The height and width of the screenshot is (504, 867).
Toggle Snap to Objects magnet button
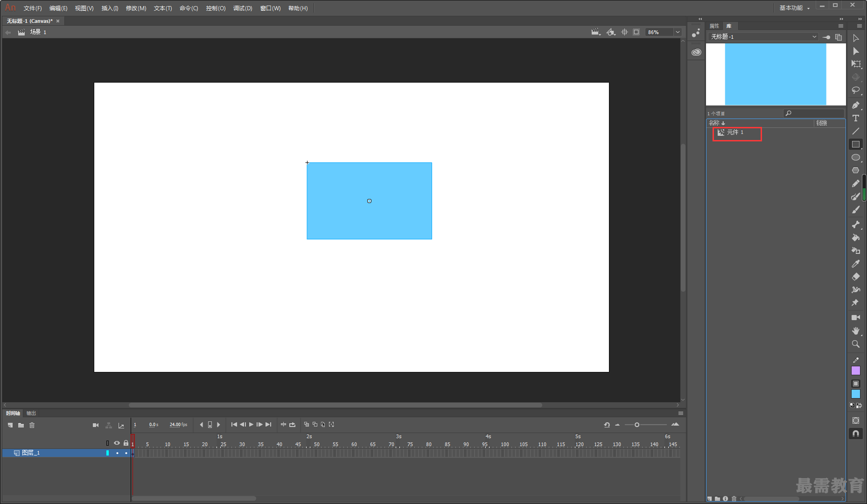pyautogui.click(x=856, y=434)
